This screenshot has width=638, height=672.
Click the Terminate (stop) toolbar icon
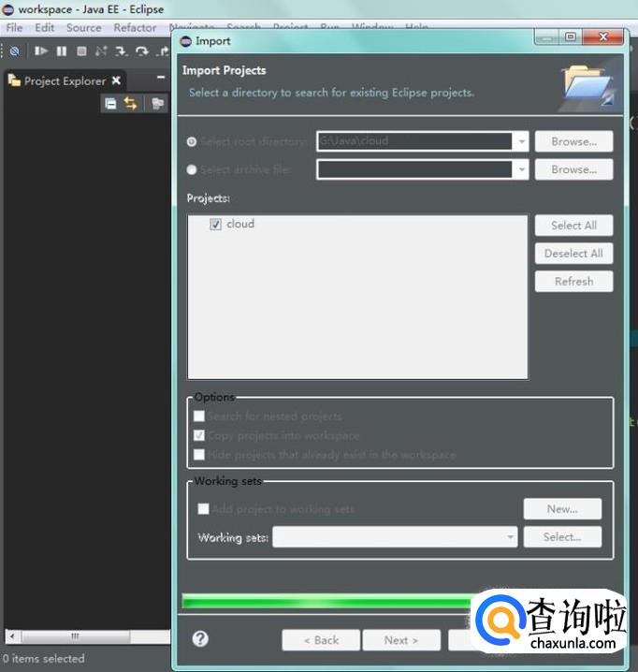81,51
